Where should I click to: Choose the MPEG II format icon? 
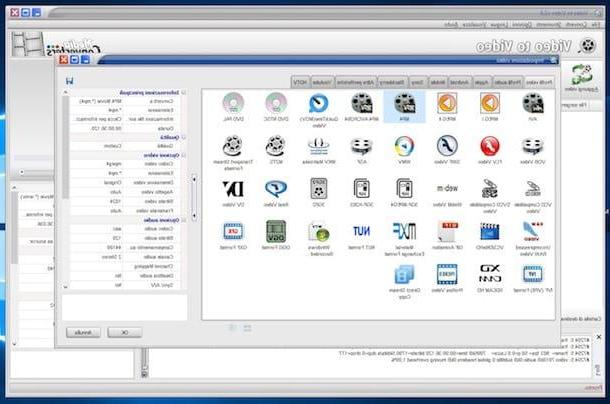(447, 104)
